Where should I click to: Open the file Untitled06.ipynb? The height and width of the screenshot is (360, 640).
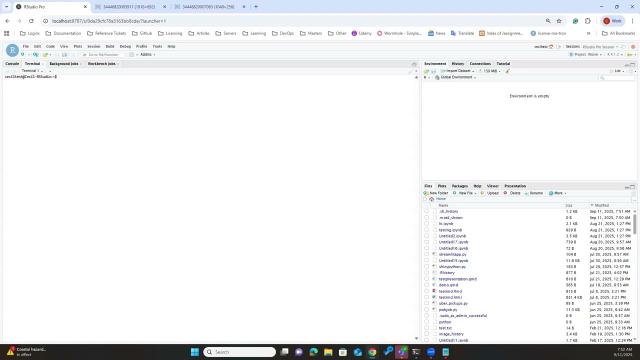453,248
